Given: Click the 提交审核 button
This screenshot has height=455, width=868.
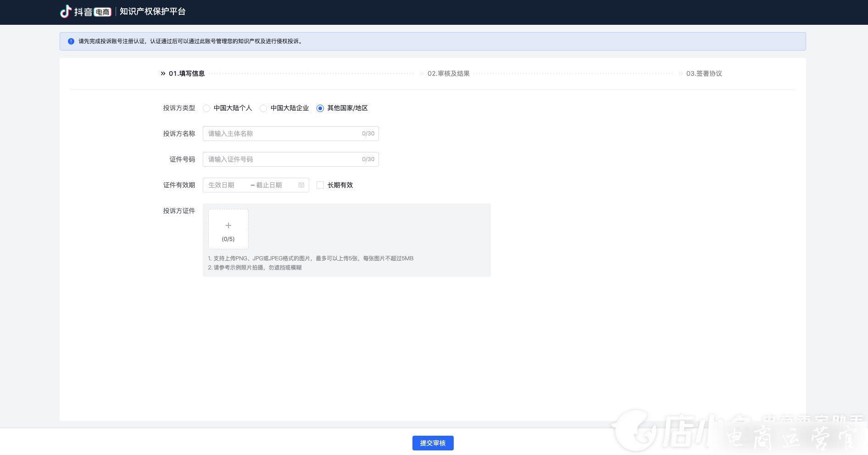Looking at the screenshot, I should [433, 443].
